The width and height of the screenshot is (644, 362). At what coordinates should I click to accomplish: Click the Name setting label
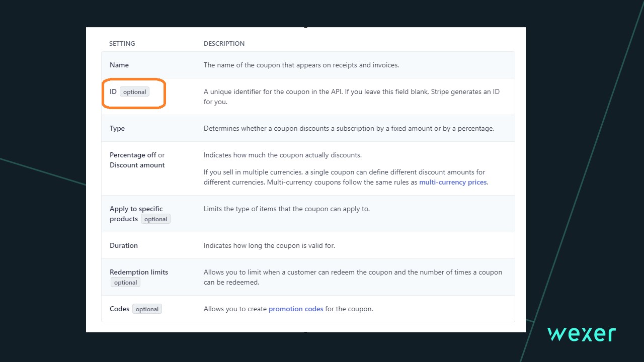tap(119, 65)
